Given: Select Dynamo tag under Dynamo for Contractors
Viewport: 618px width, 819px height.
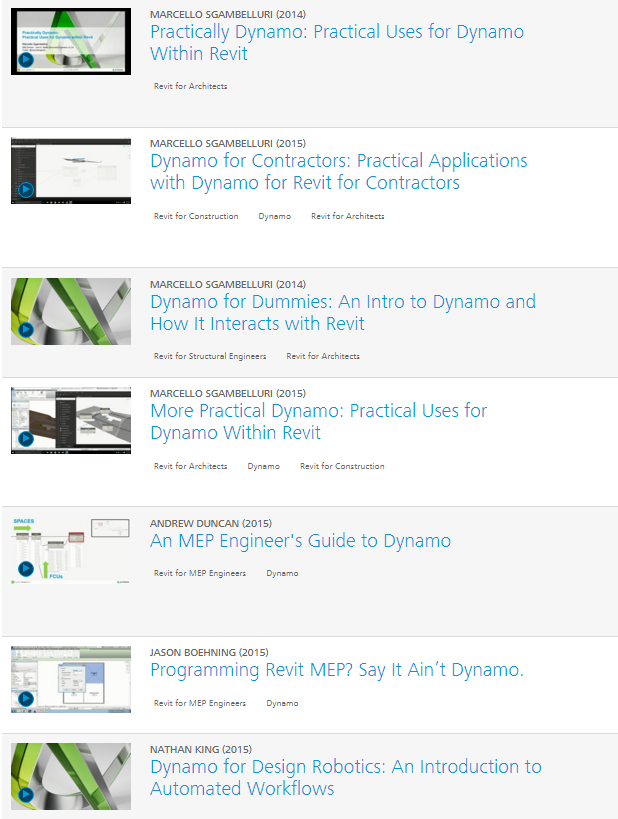Looking at the screenshot, I should tap(274, 216).
